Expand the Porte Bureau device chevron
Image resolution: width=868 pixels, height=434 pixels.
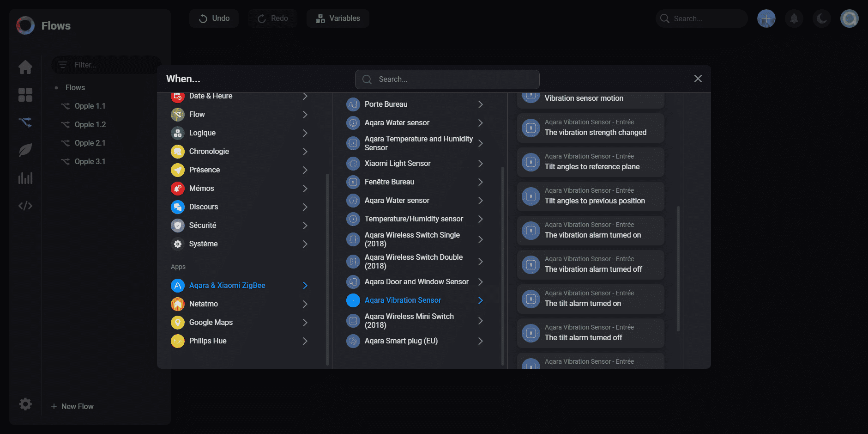click(x=480, y=104)
